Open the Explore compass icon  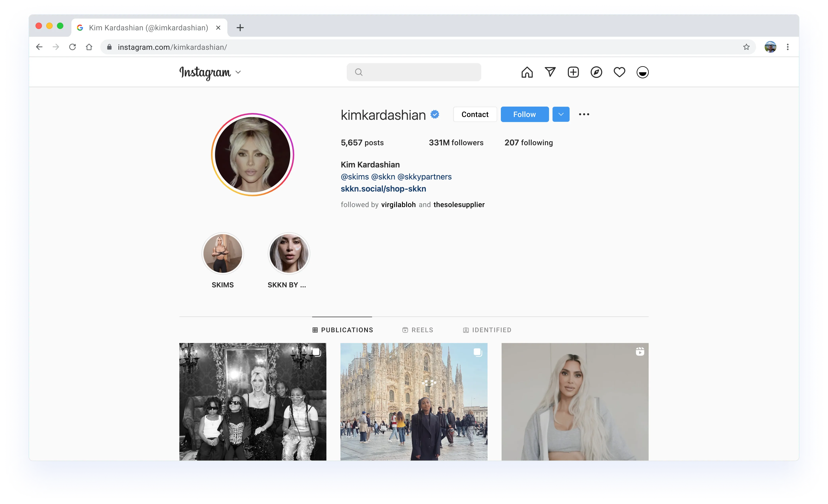click(x=596, y=72)
